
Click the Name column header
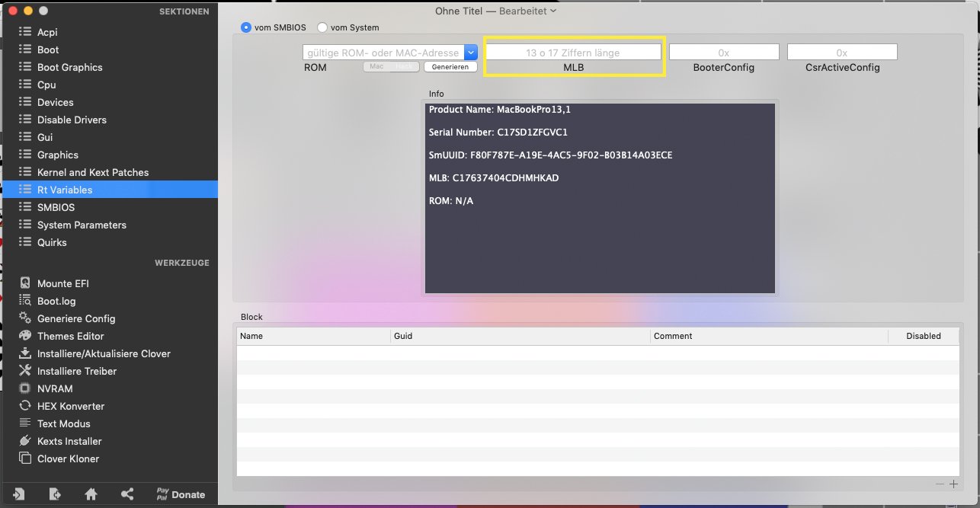(x=314, y=336)
